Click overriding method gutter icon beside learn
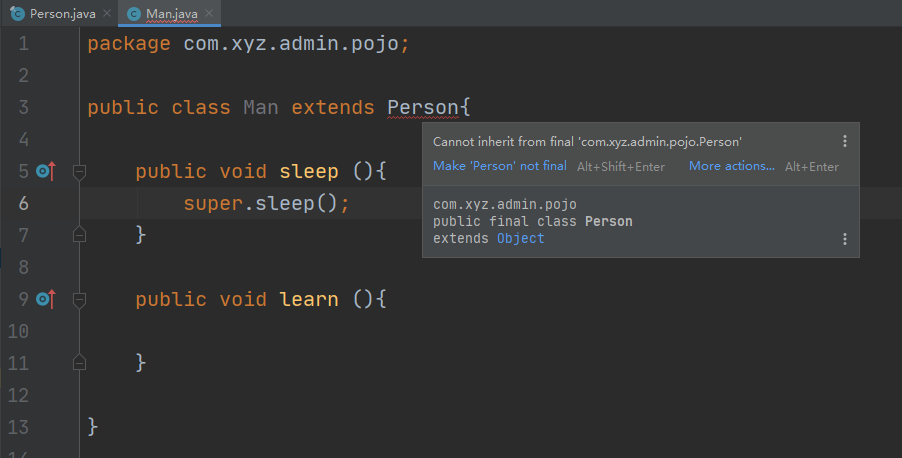This screenshot has height=458, width=902. tap(46, 299)
